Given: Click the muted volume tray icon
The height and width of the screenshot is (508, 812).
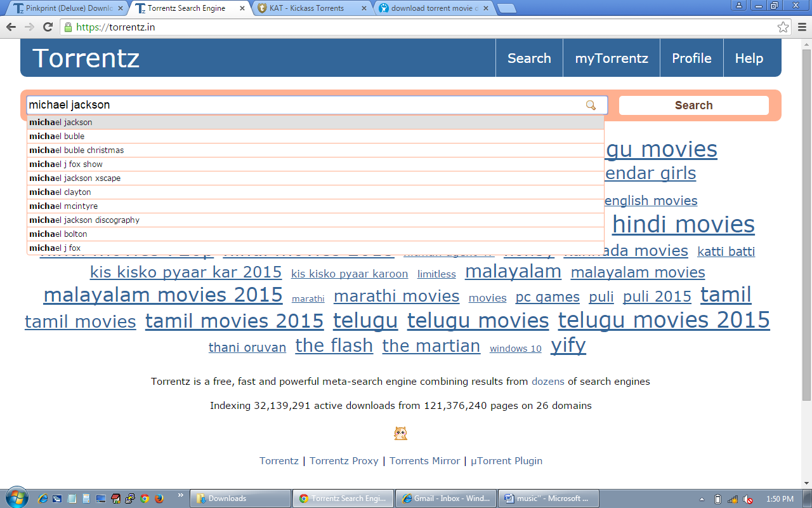Looking at the screenshot, I should (x=748, y=499).
